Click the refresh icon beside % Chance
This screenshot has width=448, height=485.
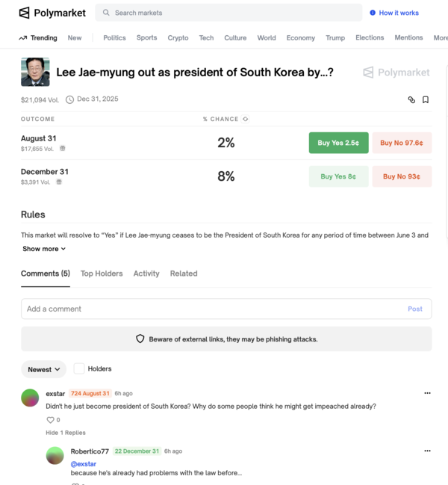pyautogui.click(x=246, y=119)
